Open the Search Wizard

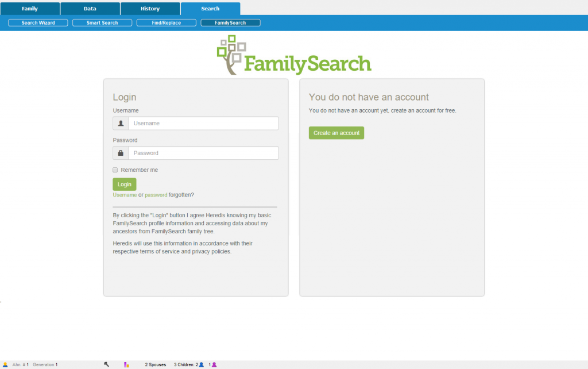37,22
